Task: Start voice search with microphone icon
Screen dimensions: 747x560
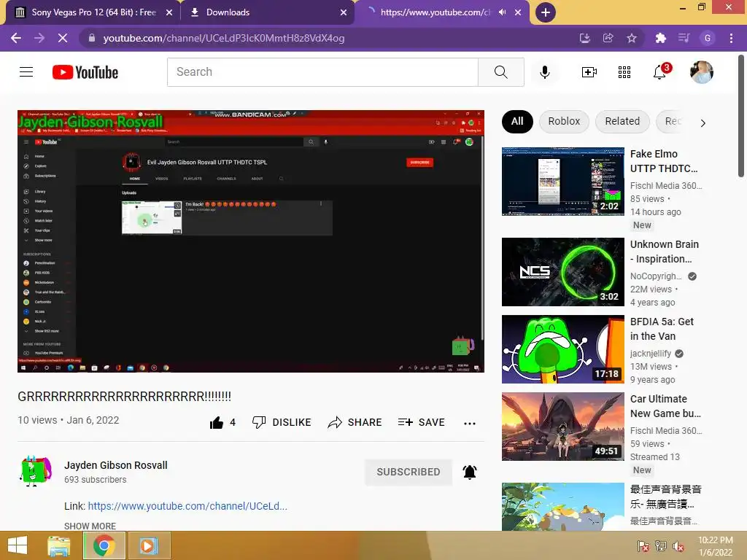Action: tap(545, 72)
